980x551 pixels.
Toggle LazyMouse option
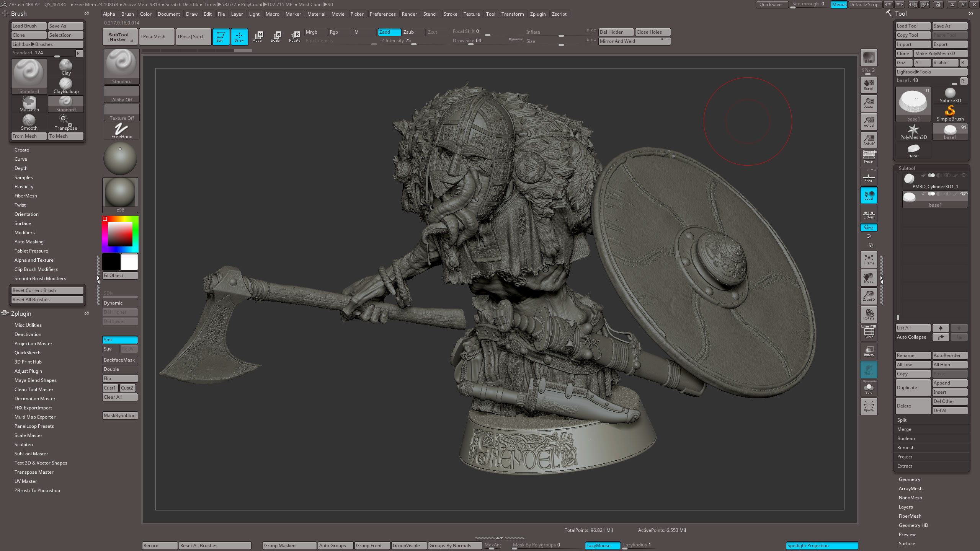pos(603,545)
